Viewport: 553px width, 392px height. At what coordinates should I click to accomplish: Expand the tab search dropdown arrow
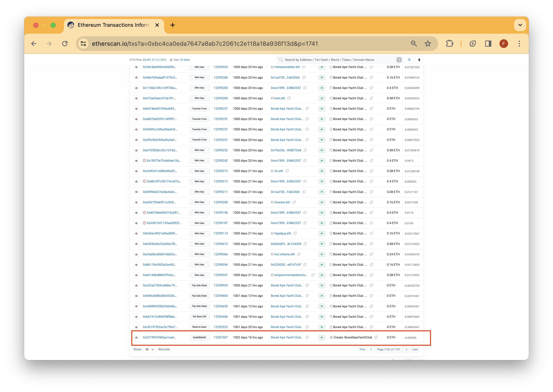[x=520, y=25]
